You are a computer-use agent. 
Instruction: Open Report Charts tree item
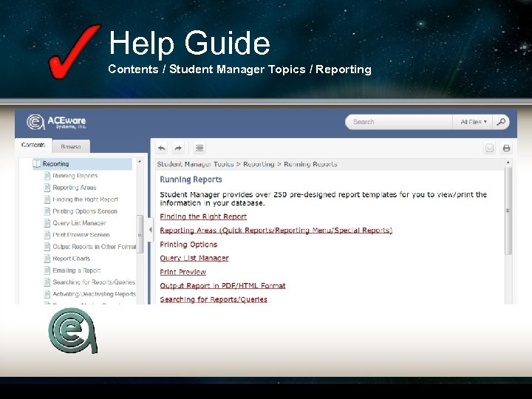coord(72,259)
